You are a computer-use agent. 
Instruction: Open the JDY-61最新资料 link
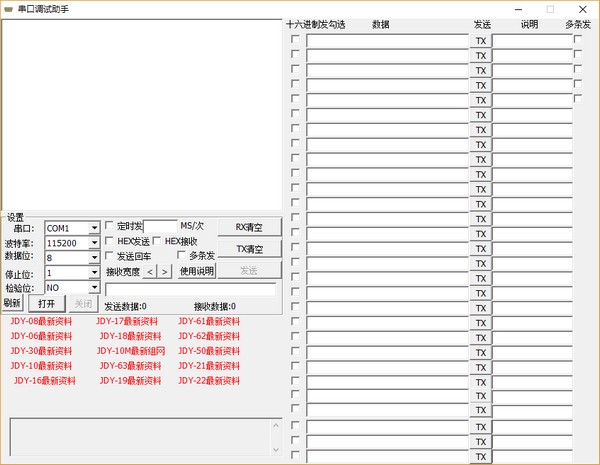coord(209,321)
